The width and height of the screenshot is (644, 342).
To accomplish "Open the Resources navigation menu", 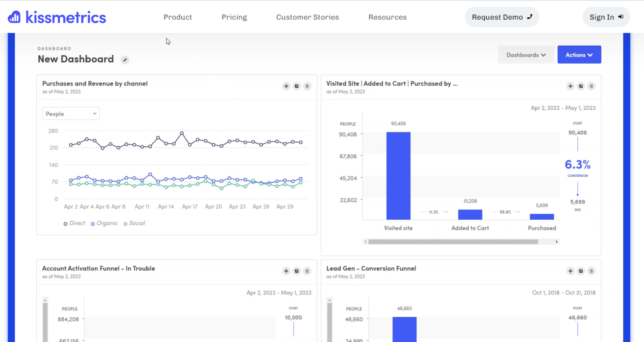I will [x=387, y=17].
